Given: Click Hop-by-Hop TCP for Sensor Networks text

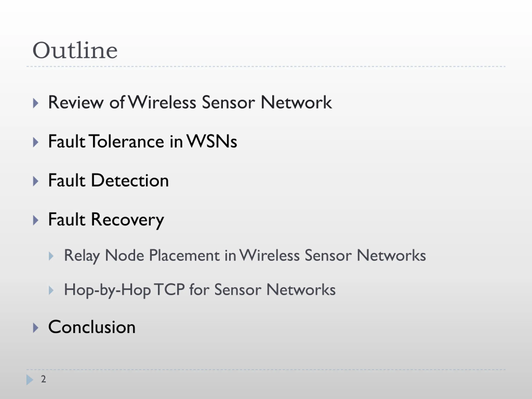Looking at the screenshot, I should pyautogui.click(x=200, y=290).
